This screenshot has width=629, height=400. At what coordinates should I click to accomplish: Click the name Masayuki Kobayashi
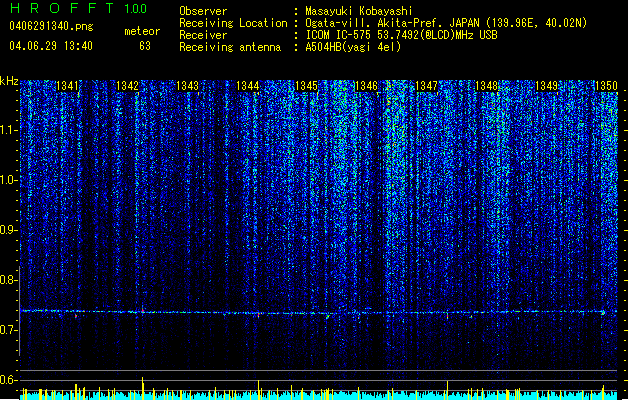[359, 11]
